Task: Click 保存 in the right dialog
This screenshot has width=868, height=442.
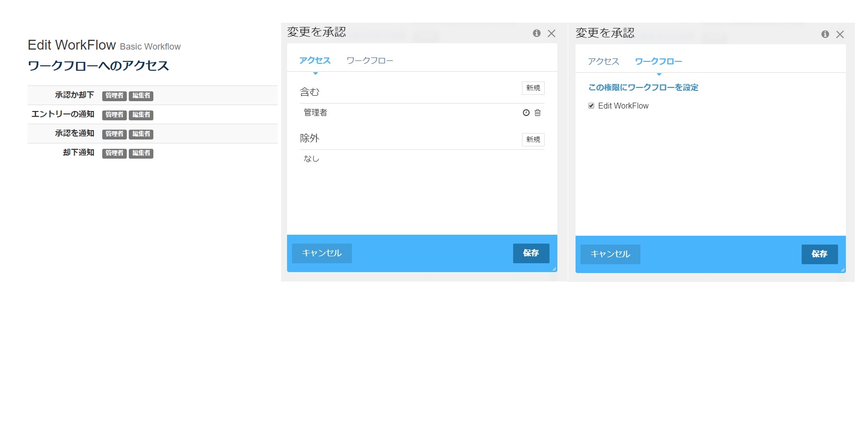Action: [820, 254]
